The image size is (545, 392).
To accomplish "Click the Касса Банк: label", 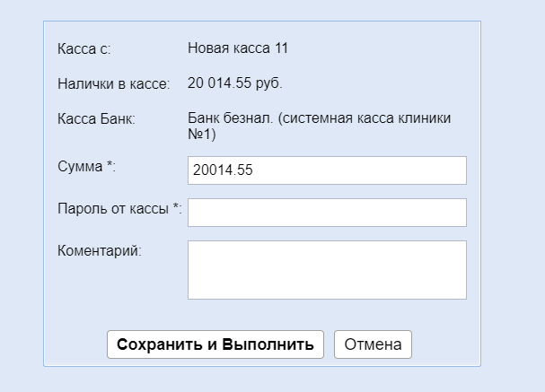I will click(x=96, y=119).
